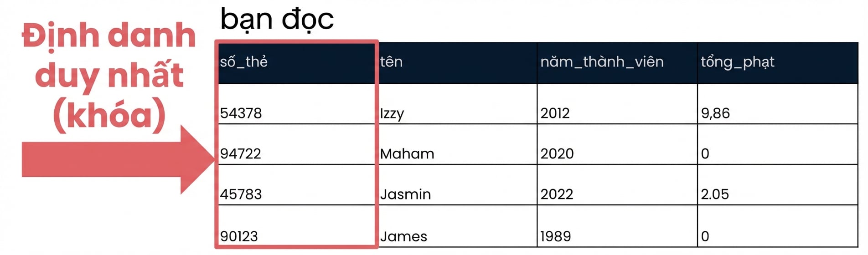
Task: Click the năm_thành_viên column header
Action: click(617, 63)
